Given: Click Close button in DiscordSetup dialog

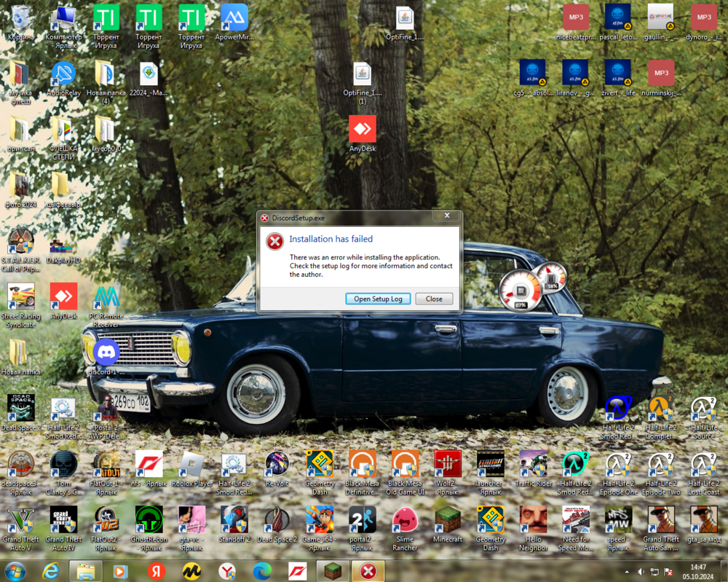Looking at the screenshot, I should tap(434, 299).
